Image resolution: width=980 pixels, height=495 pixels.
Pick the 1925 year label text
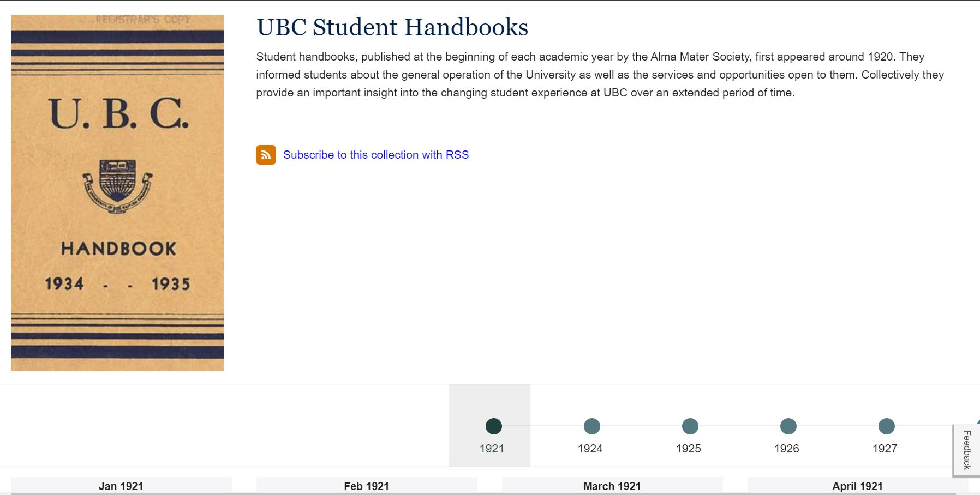pyautogui.click(x=688, y=449)
